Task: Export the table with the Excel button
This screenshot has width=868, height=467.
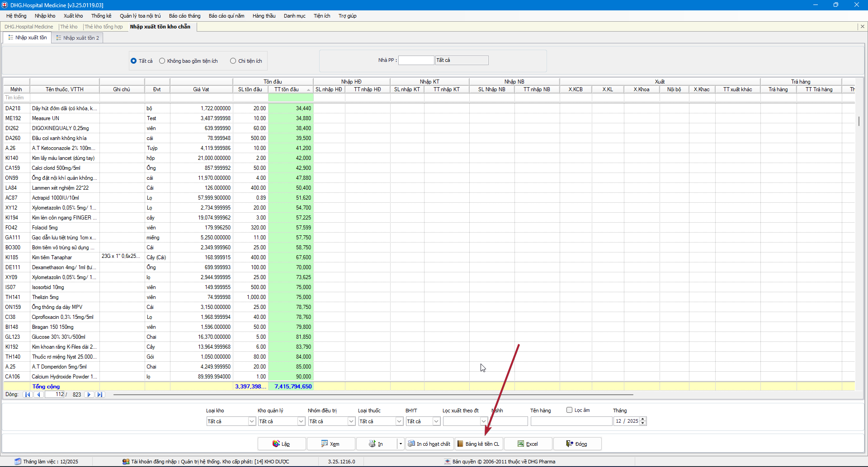Action: coord(528,444)
